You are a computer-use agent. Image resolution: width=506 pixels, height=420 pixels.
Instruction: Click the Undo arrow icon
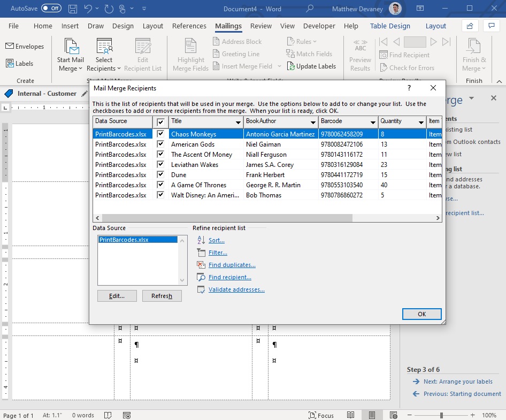click(x=88, y=9)
